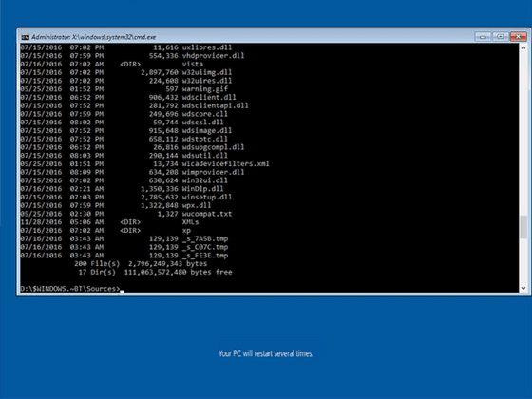532x399 pixels.
Task: Click the scrollbar down arrow
Action: [x=523, y=288]
